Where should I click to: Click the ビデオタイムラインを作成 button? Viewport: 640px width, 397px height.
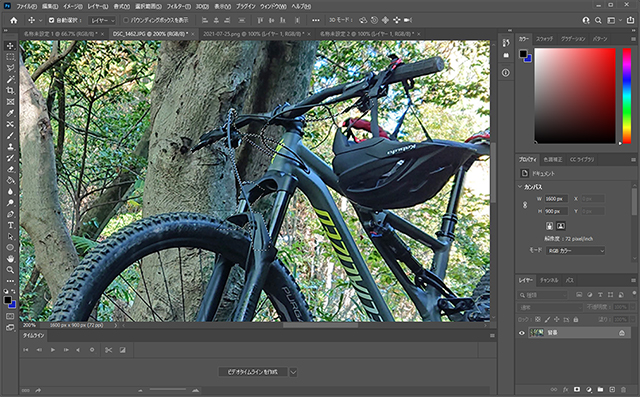[x=253, y=372]
